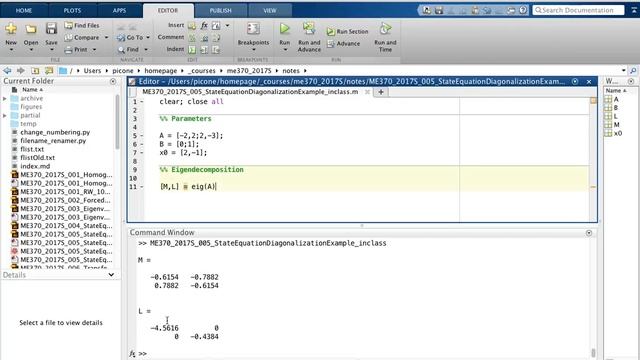
Task: Click the Compare files button
Action: click(x=82, y=38)
